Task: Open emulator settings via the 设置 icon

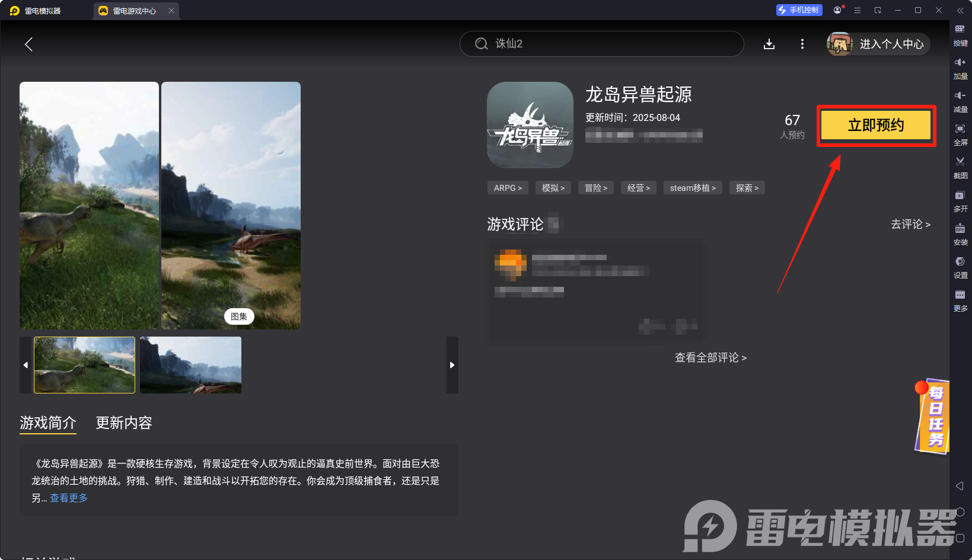Action: [961, 267]
